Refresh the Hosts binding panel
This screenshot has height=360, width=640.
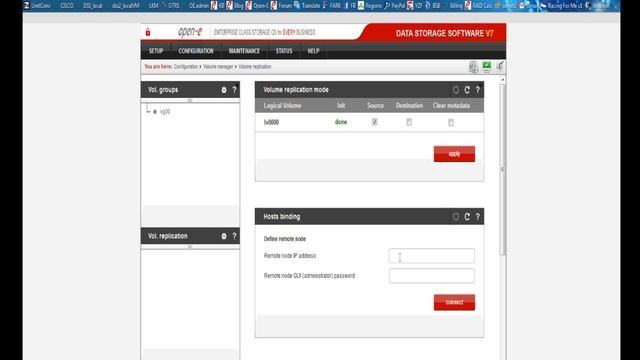[467, 217]
